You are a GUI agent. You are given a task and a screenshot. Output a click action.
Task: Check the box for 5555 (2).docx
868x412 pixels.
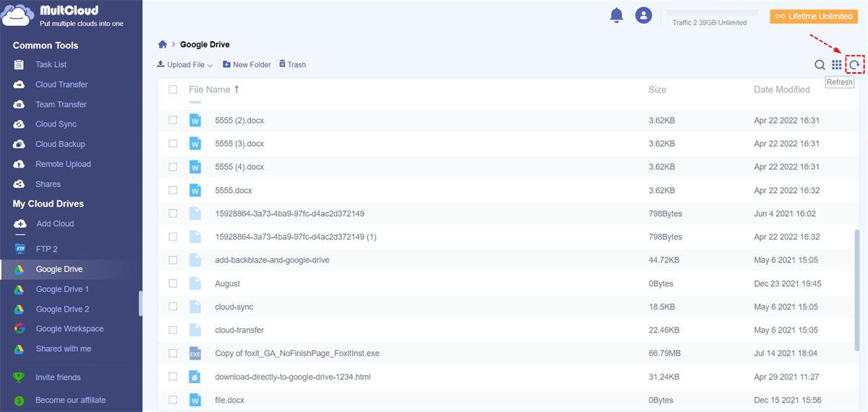point(173,120)
